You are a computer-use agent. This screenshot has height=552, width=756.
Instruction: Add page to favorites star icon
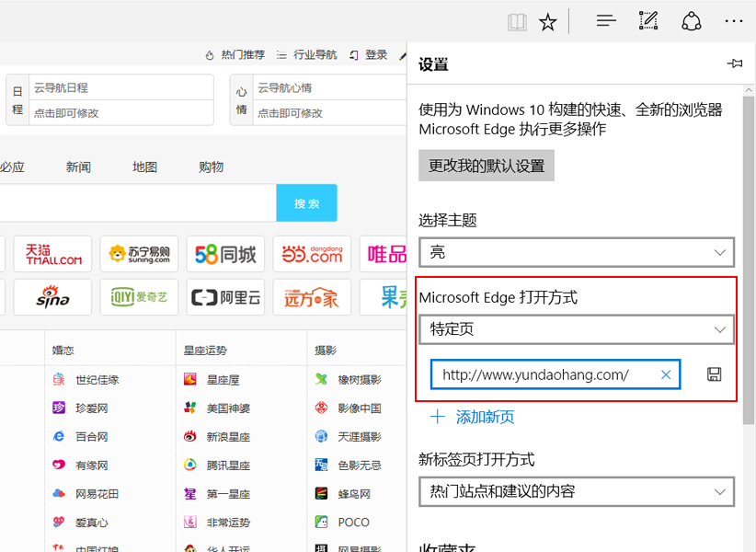(548, 22)
